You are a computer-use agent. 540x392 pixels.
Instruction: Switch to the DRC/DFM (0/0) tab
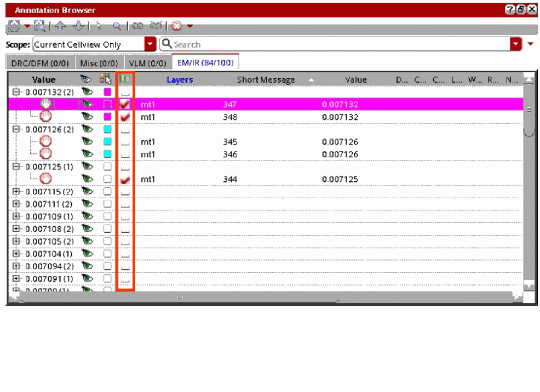pos(40,64)
